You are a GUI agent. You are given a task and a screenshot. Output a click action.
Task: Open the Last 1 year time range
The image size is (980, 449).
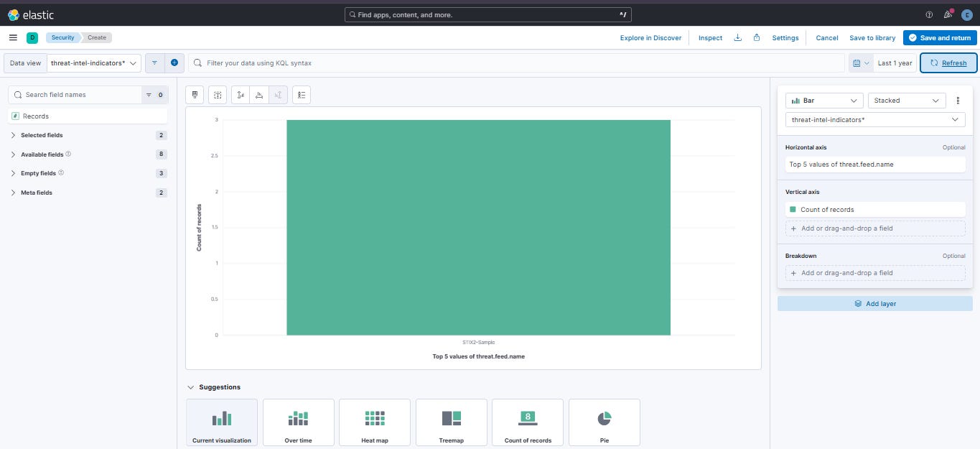coord(895,63)
